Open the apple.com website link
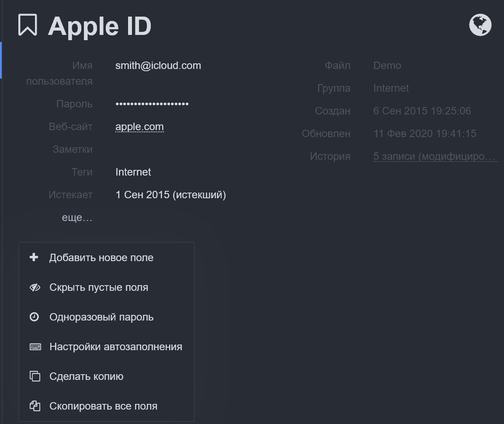The image size is (504, 424). point(139,127)
